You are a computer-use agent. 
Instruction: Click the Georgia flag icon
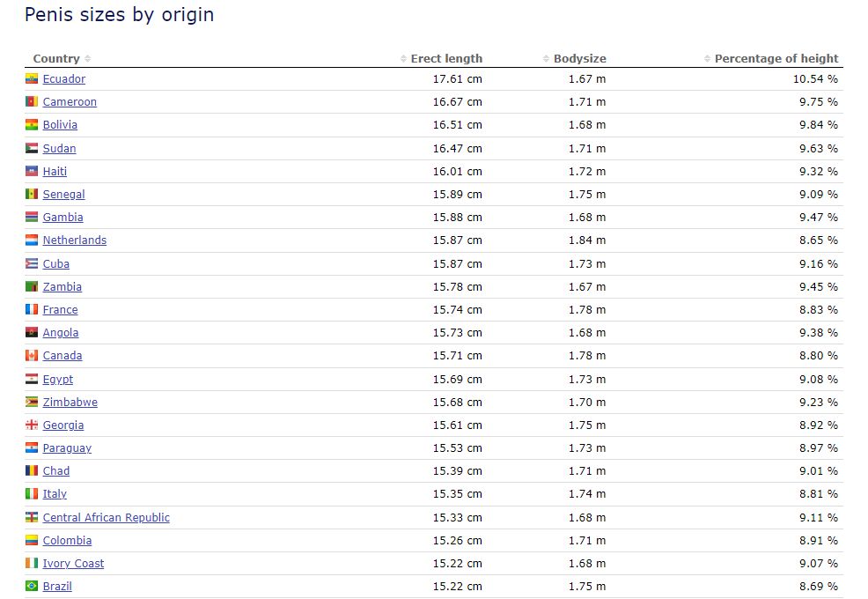(x=32, y=425)
